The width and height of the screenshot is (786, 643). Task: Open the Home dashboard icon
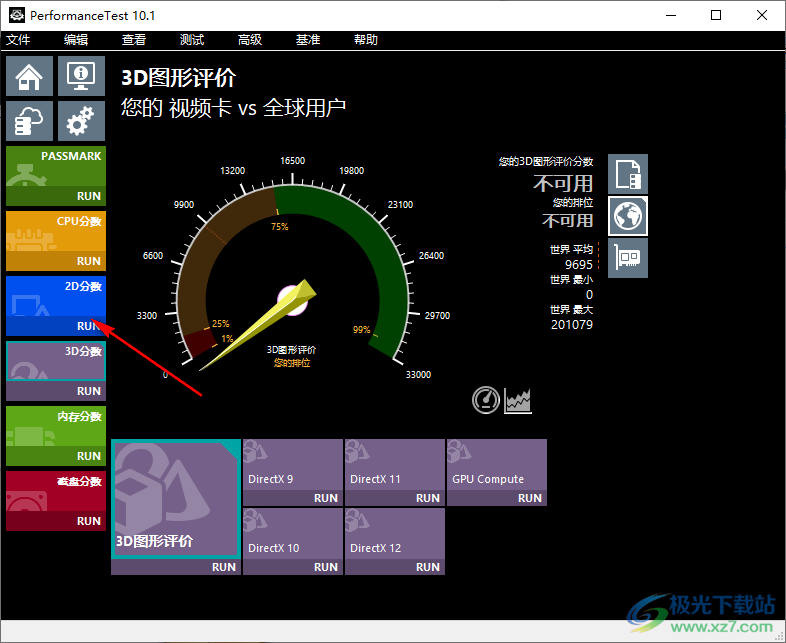coord(29,76)
